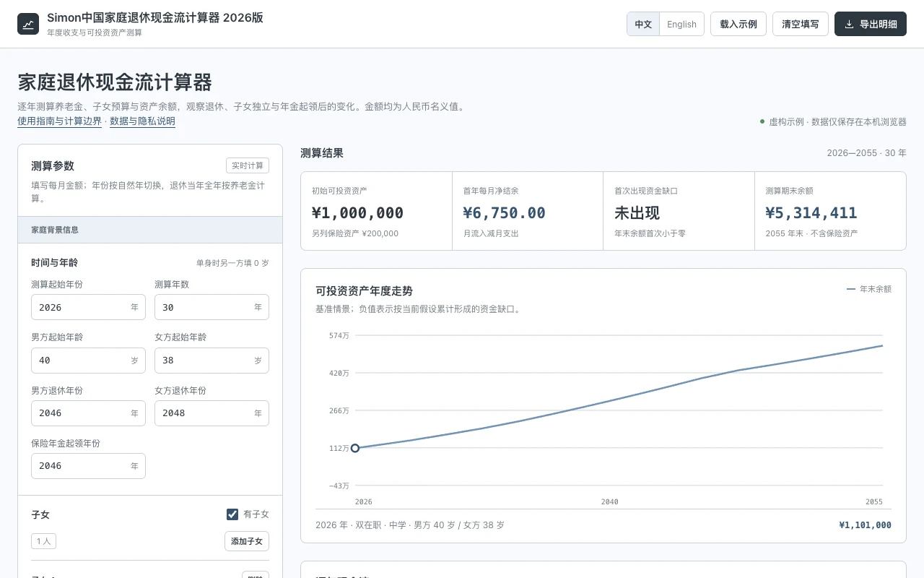Edit the 男方退休年份 field
Image resolution: width=924 pixels, height=578 pixels.
tap(88, 413)
